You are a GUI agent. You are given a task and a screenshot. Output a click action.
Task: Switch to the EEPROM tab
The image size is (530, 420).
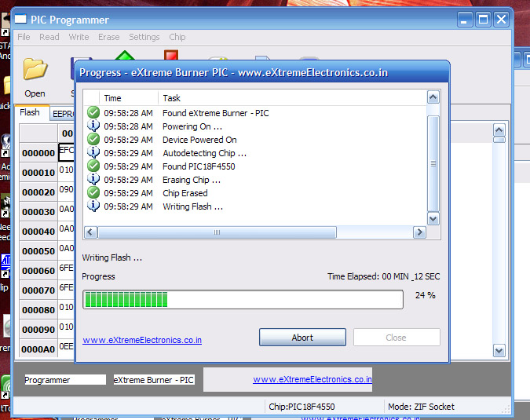coord(63,114)
